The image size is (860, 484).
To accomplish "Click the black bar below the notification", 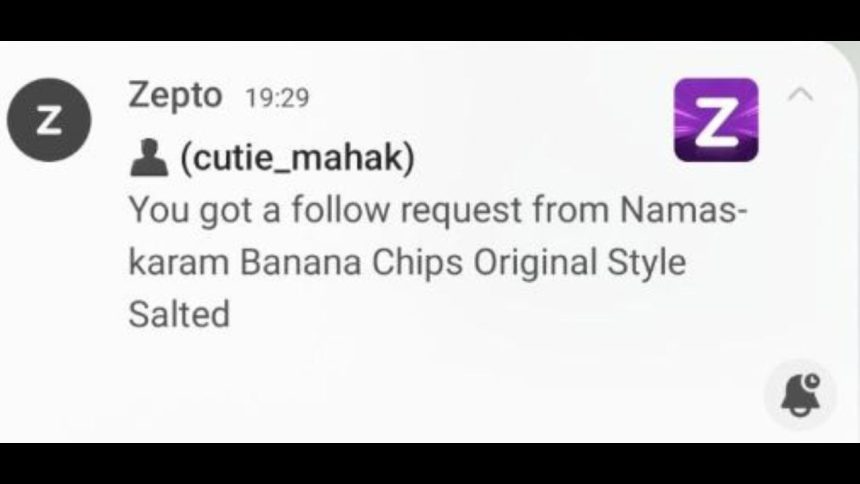I will click(x=430, y=464).
